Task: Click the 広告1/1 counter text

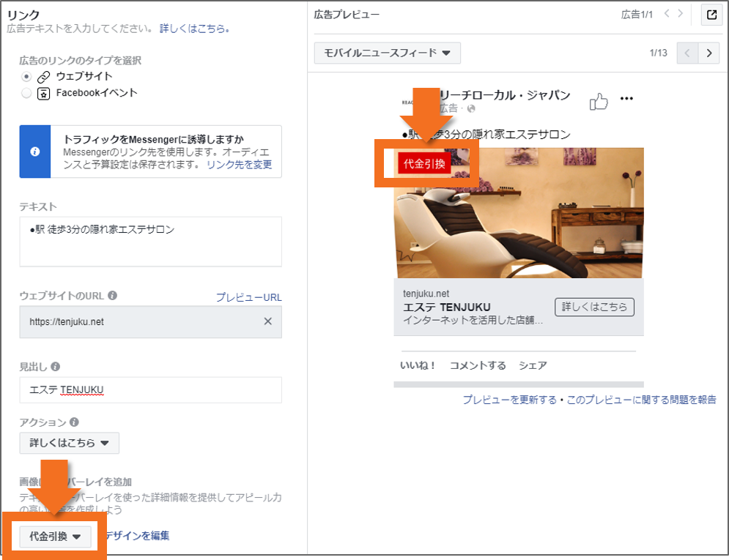Action: pyautogui.click(x=637, y=15)
